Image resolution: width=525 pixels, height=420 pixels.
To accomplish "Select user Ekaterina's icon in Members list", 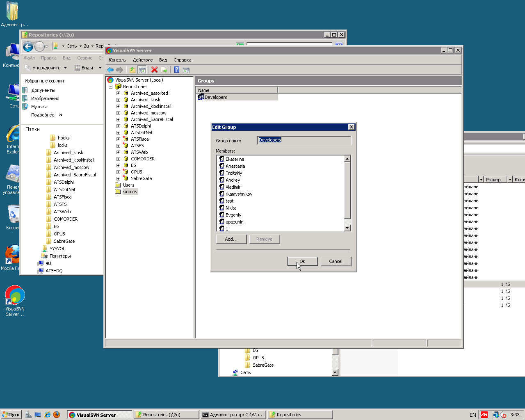I will [x=222, y=159].
